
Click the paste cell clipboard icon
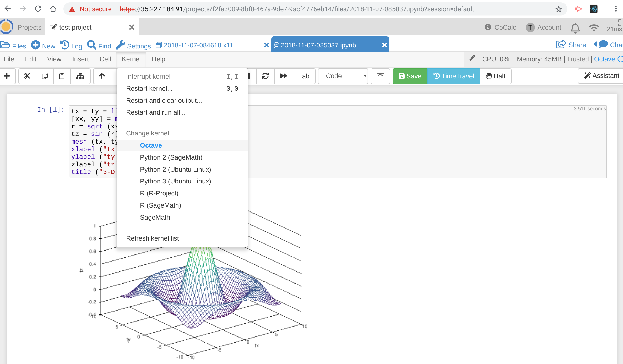click(62, 76)
